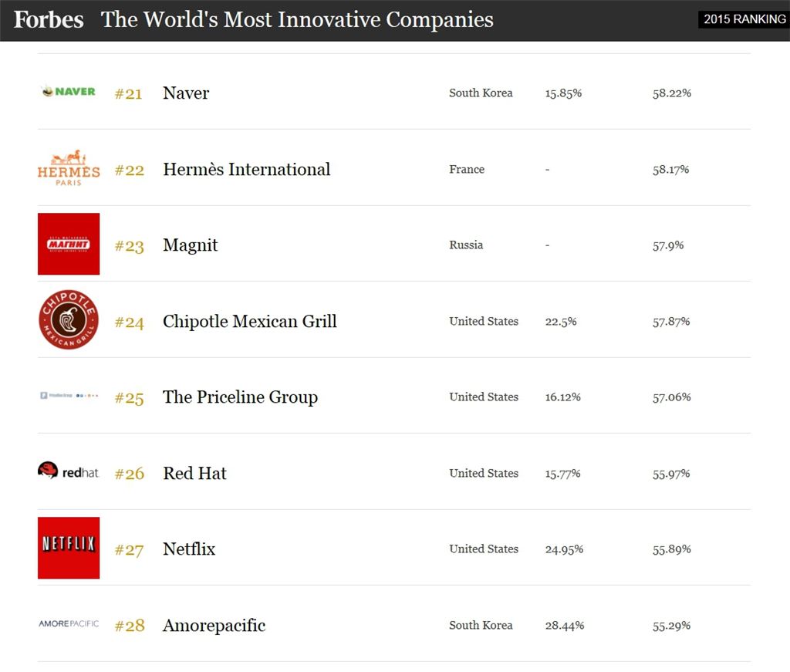Click the #21 rank number

click(129, 94)
